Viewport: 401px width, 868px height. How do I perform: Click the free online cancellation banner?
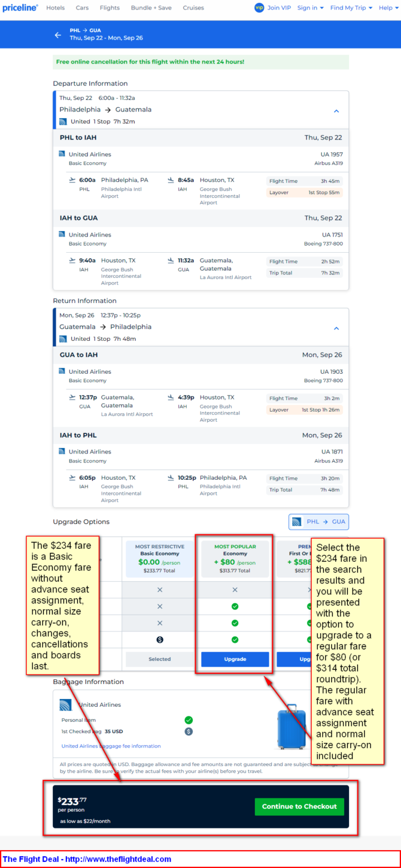click(x=200, y=62)
